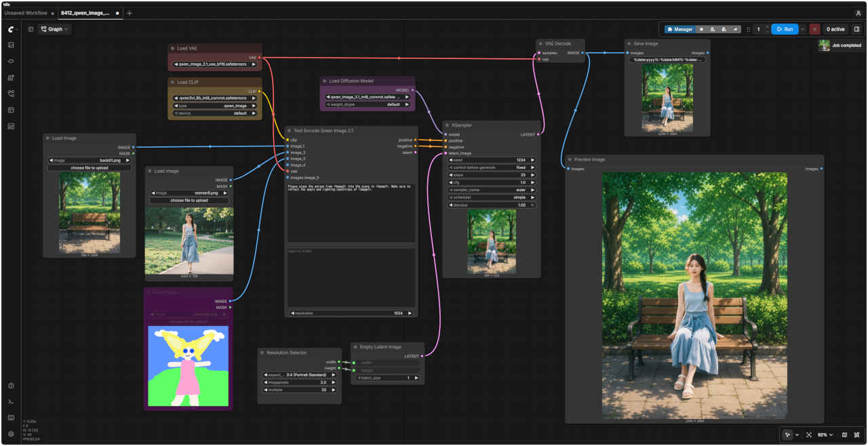Open the weight_dtype dropdown in Load Diffusion Model
This screenshot has height=446, width=868.
[x=368, y=104]
